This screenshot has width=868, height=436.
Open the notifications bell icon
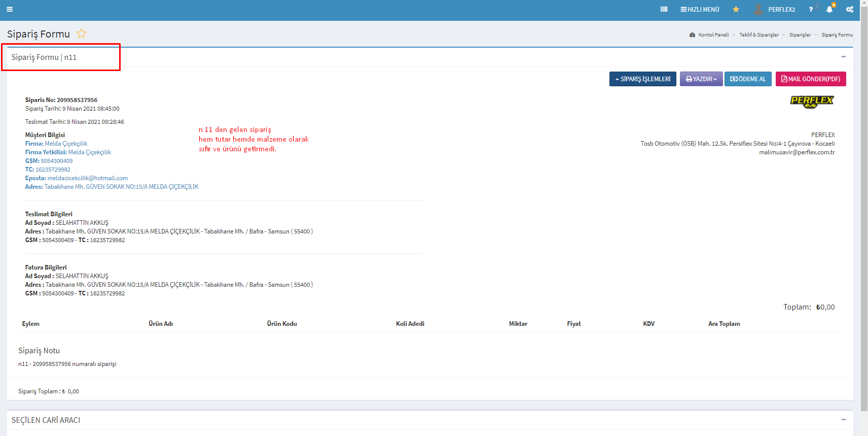click(x=829, y=9)
